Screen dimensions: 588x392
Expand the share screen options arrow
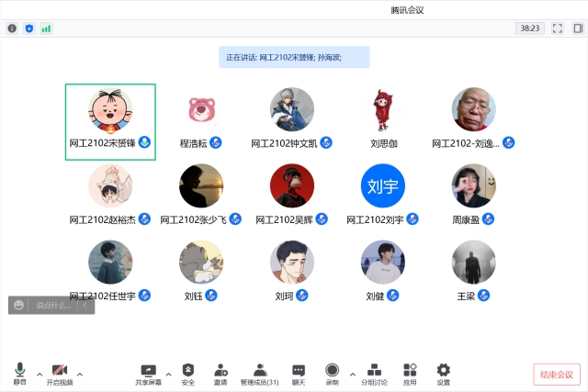pyautogui.click(x=168, y=374)
